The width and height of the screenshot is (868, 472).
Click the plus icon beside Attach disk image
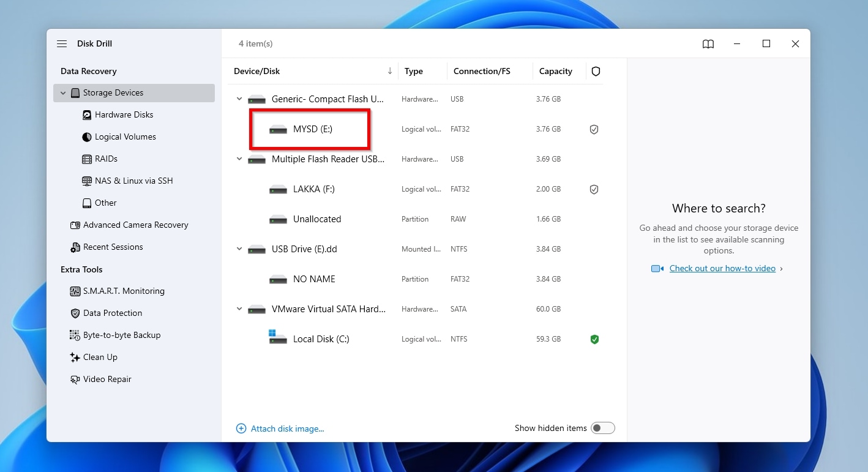(241, 429)
